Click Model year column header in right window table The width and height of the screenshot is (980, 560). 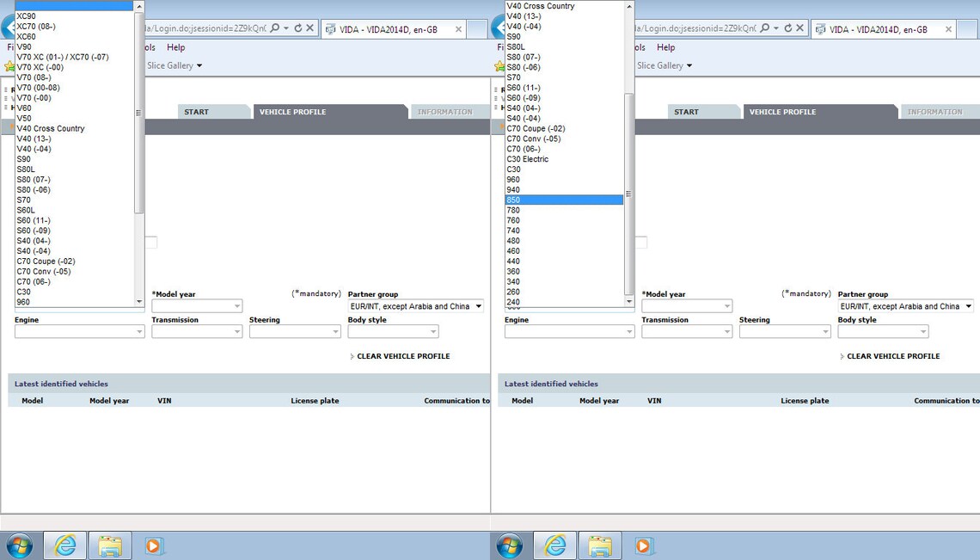pos(599,401)
